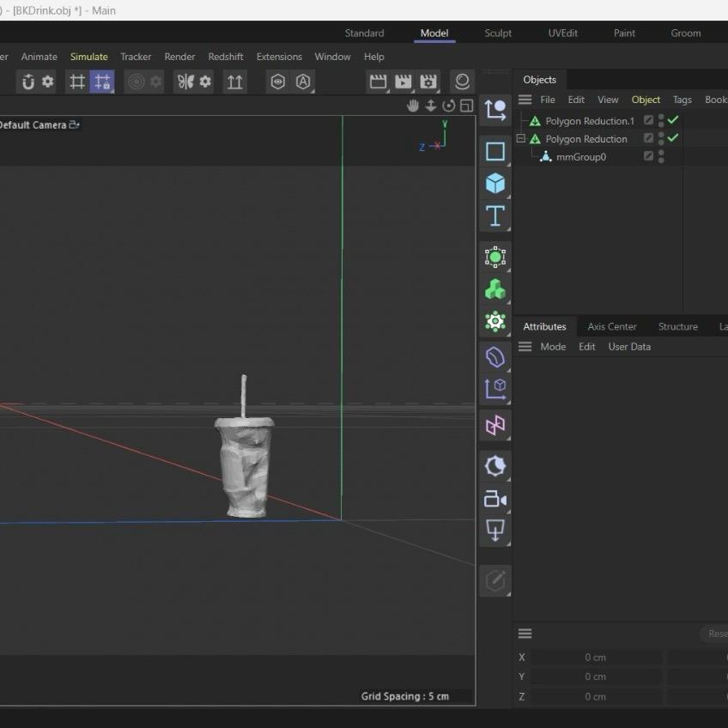Click the cube primitive icon
The height and width of the screenshot is (728, 728).
click(x=494, y=183)
